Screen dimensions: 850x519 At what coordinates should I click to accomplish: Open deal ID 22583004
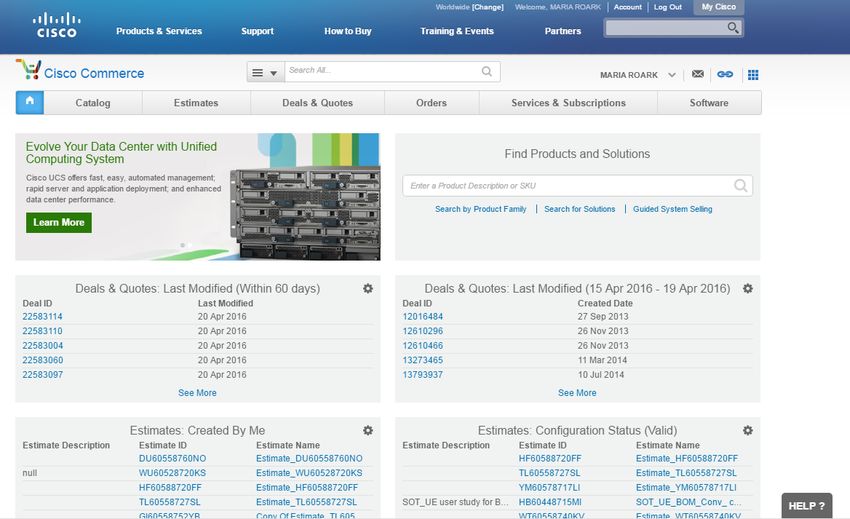pyautogui.click(x=43, y=345)
